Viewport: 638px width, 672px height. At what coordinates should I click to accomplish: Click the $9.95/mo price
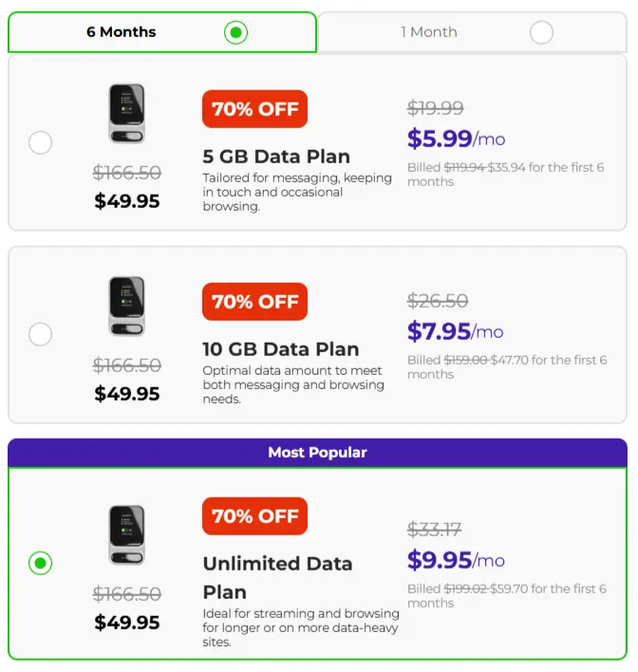point(457,560)
